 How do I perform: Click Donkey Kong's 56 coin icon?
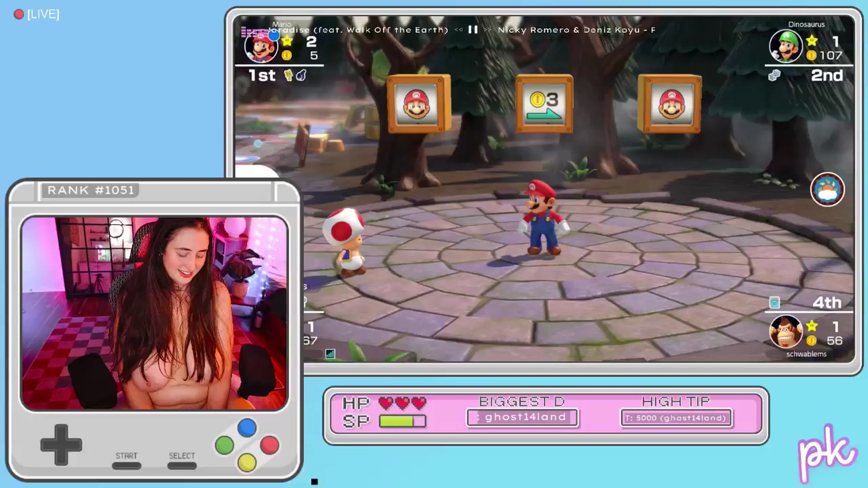point(811,340)
